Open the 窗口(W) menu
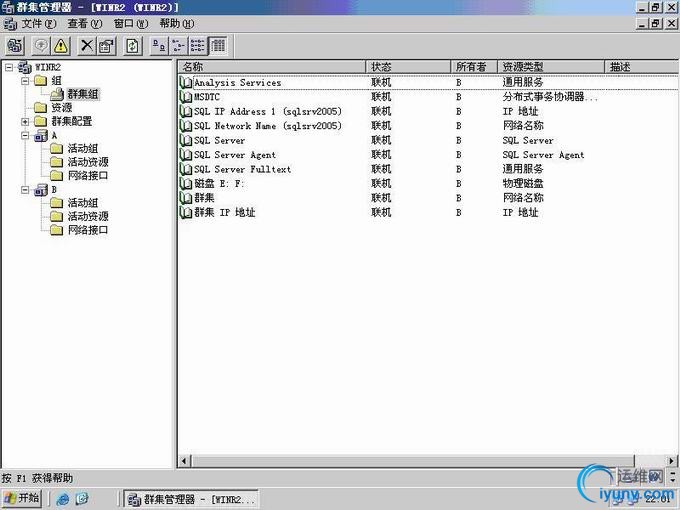 131,23
